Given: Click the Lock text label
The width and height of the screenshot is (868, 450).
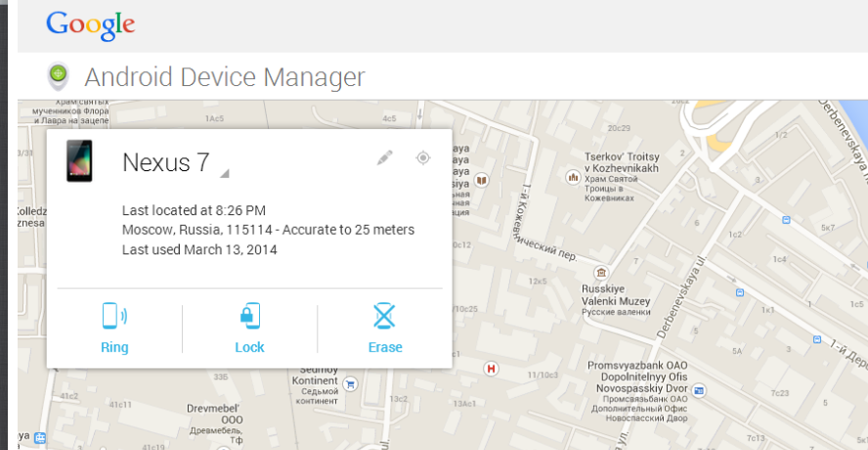Looking at the screenshot, I should [249, 347].
